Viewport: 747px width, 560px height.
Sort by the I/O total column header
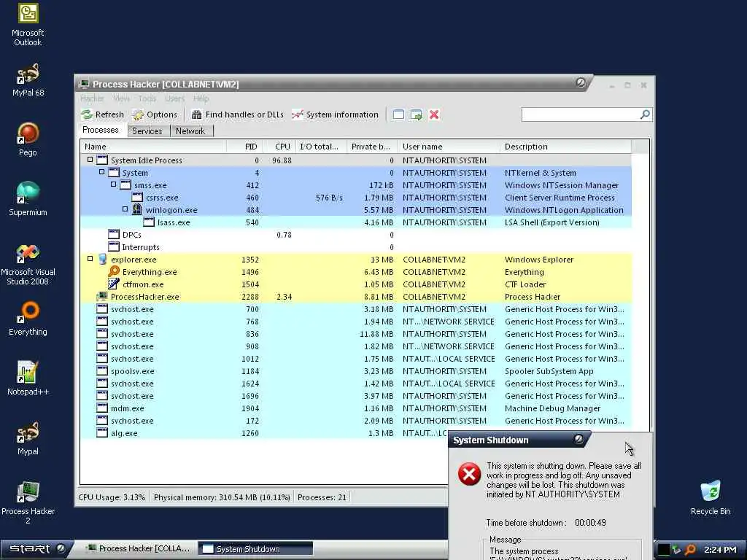pos(322,147)
